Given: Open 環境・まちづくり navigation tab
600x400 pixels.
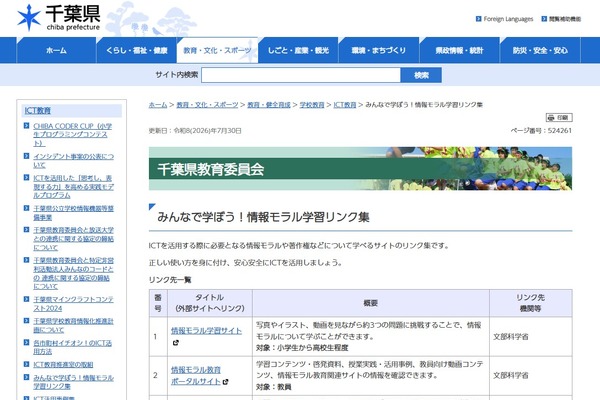Looking at the screenshot, I should 379,50.
